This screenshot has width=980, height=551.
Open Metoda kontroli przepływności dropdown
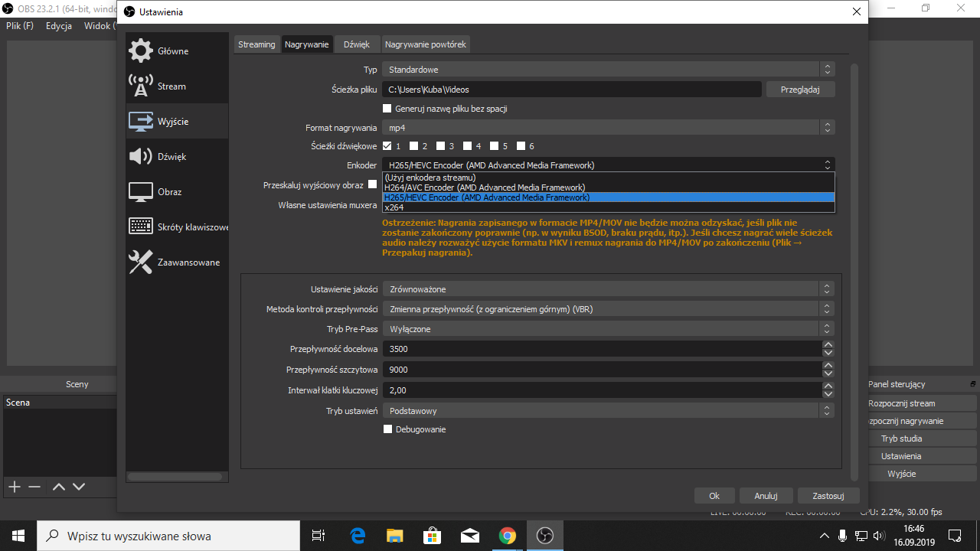click(x=609, y=309)
